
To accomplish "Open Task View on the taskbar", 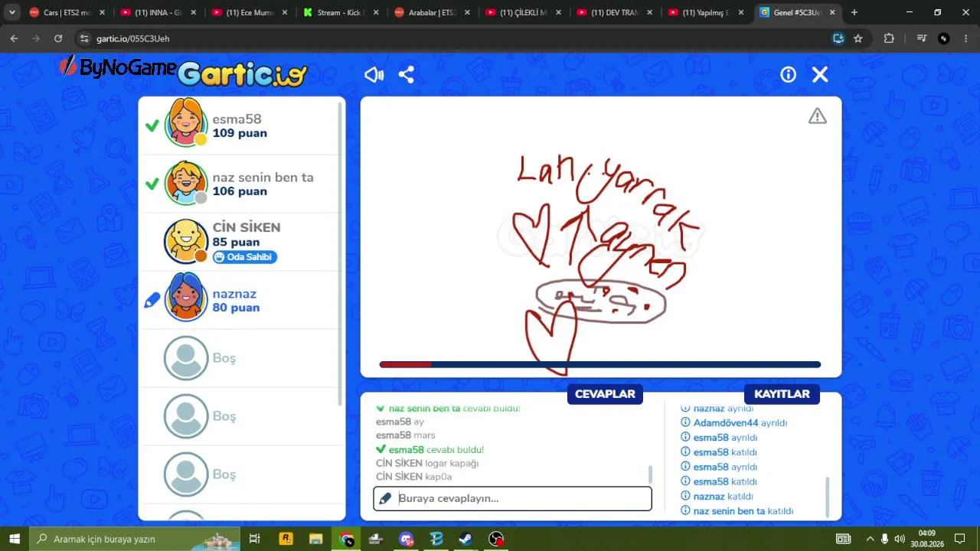I will coord(255,539).
